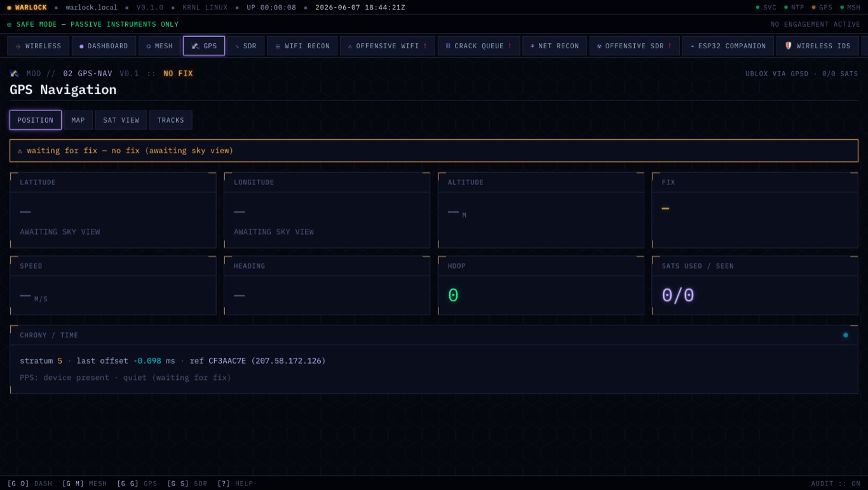Open the SDR tab
Screen dimensions: 868x490
tap(246, 46)
